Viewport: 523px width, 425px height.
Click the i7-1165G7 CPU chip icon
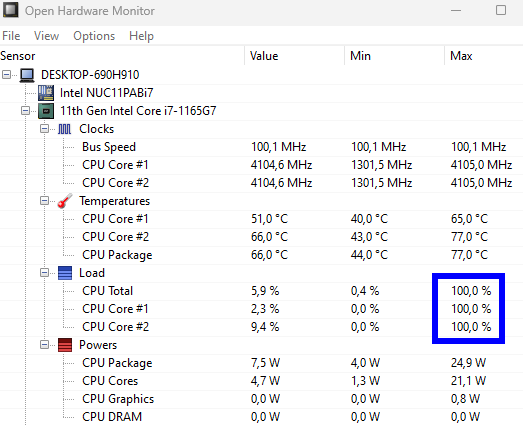[46, 111]
